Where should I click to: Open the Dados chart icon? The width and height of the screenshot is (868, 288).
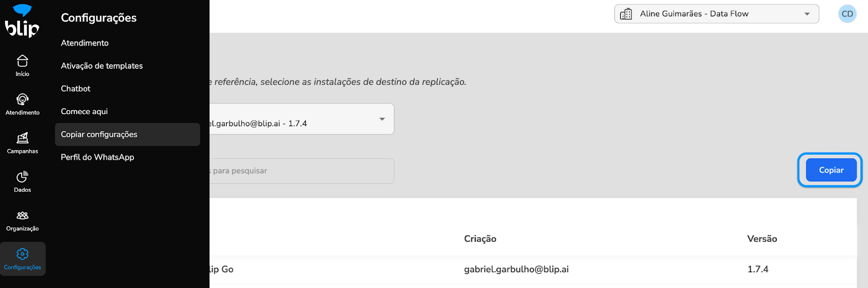click(22, 177)
